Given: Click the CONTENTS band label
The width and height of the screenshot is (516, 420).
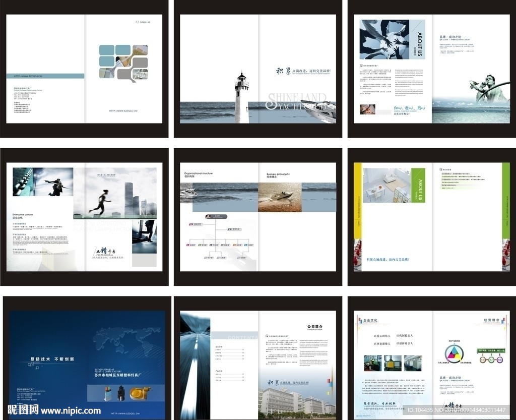Looking at the screenshot, I should (x=243, y=337).
